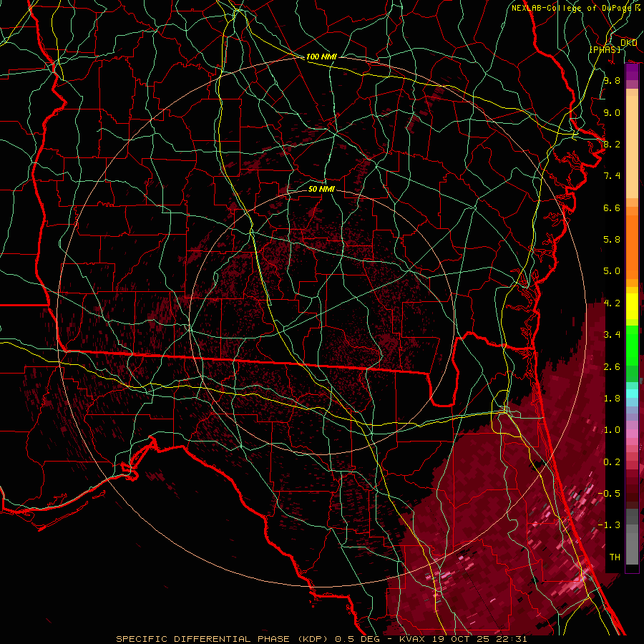Click the -1.3 scale value
Image resolution: width=644 pixels, height=644 pixels.
609,525
